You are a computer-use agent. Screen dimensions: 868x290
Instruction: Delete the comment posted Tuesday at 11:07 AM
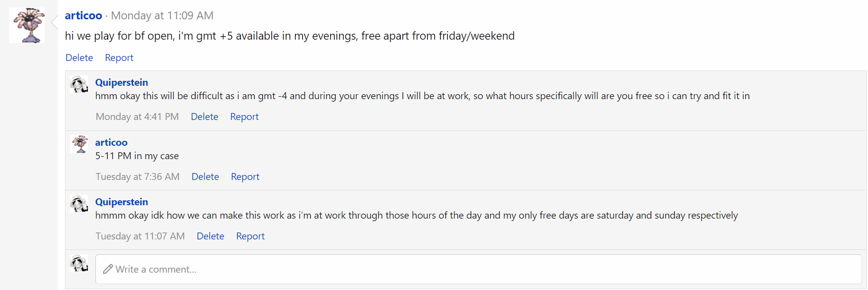pos(211,236)
